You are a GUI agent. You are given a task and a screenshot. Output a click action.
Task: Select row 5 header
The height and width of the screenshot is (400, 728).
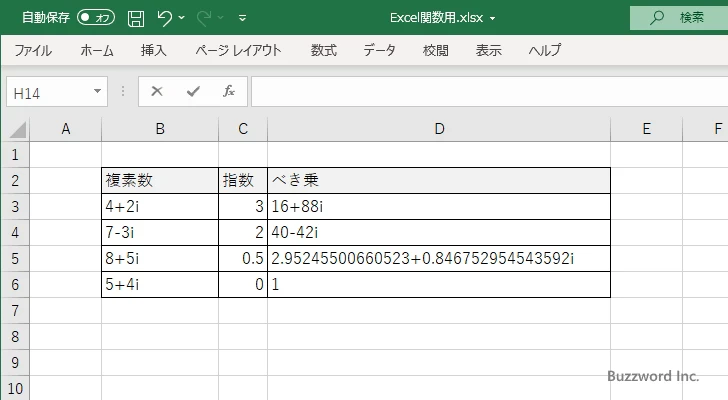click(x=15, y=258)
